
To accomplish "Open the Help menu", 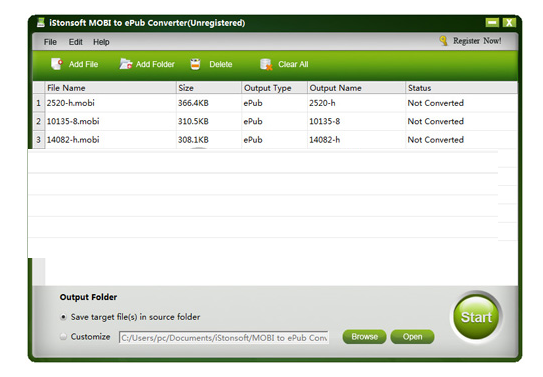I will (101, 42).
